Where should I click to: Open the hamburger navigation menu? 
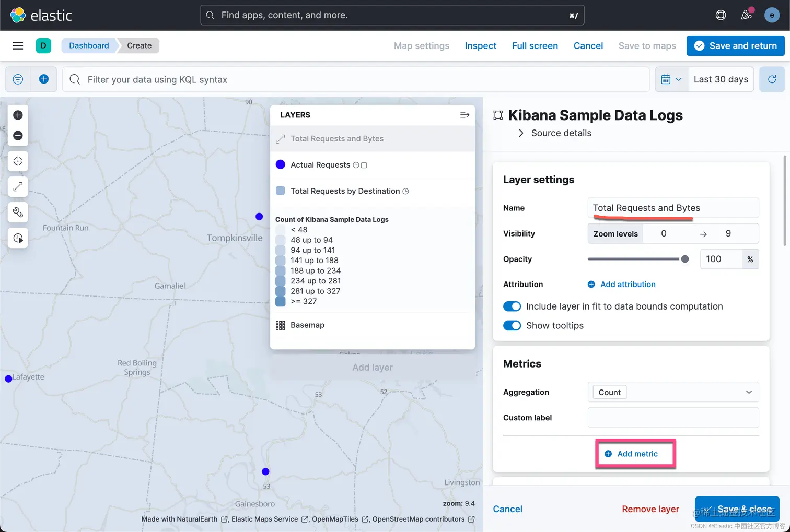point(18,46)
